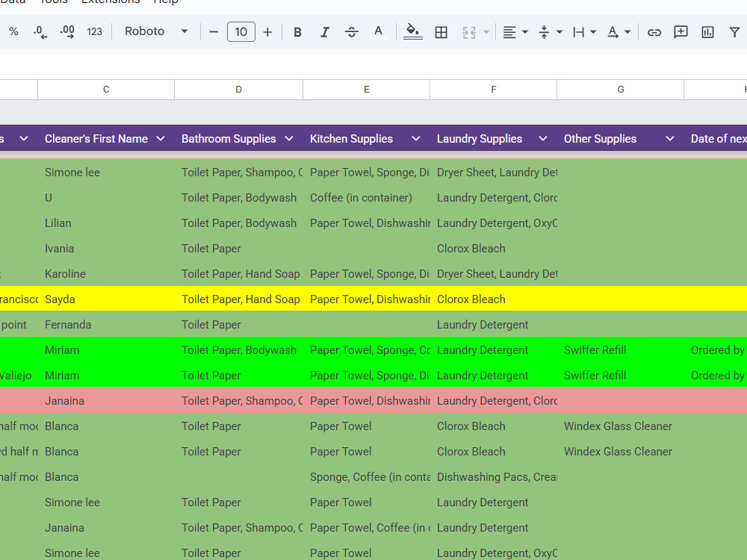Viewport: 747px width, 560px height.
Task: Select Sponge, Coffee cell in Blanca's row
Action: 366,476
